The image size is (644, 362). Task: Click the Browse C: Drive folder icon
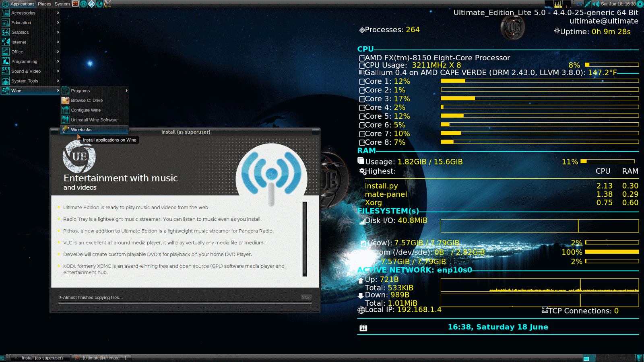65,100
